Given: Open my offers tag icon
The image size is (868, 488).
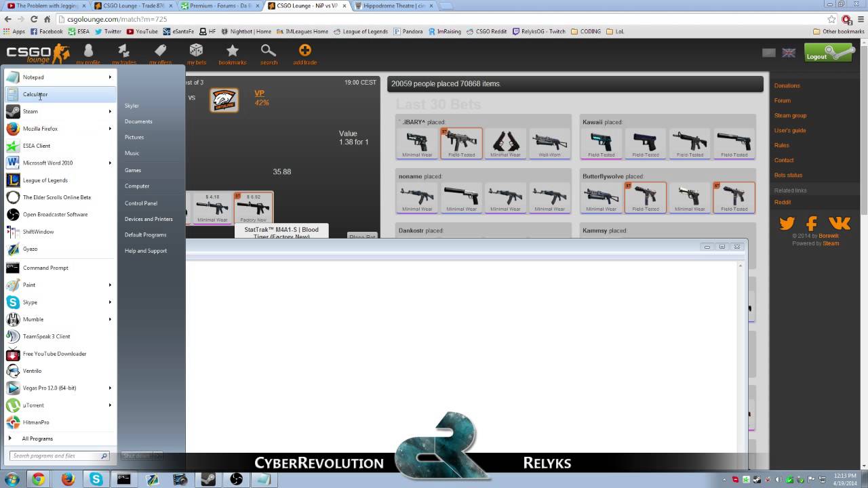Looking at the screenshot, I should click(x=160, y=54).
